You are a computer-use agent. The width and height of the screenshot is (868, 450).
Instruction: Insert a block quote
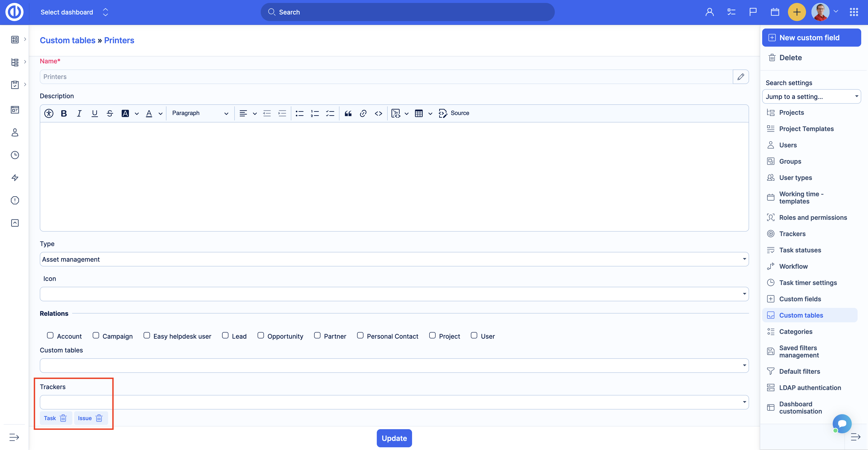click(x=348, y=113)
